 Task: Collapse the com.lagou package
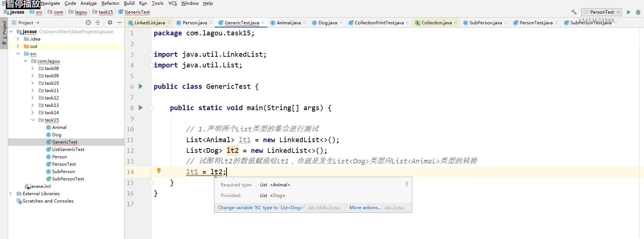click(25, 61)
